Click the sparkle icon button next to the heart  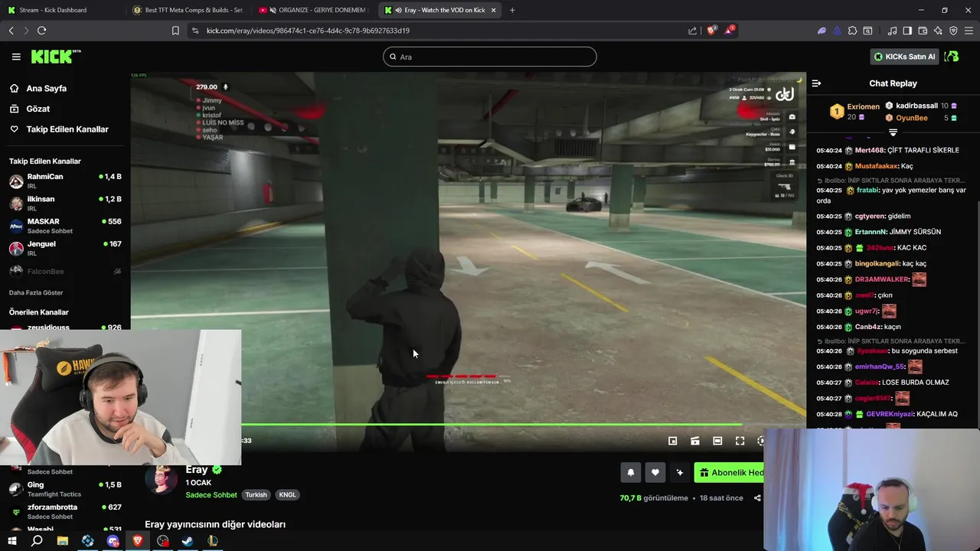point(679,473)
